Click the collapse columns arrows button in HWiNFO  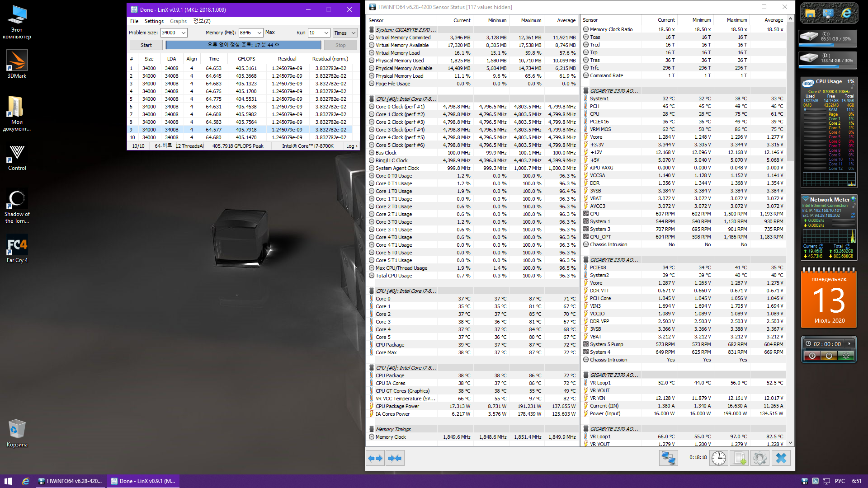(x=395, y=458)
